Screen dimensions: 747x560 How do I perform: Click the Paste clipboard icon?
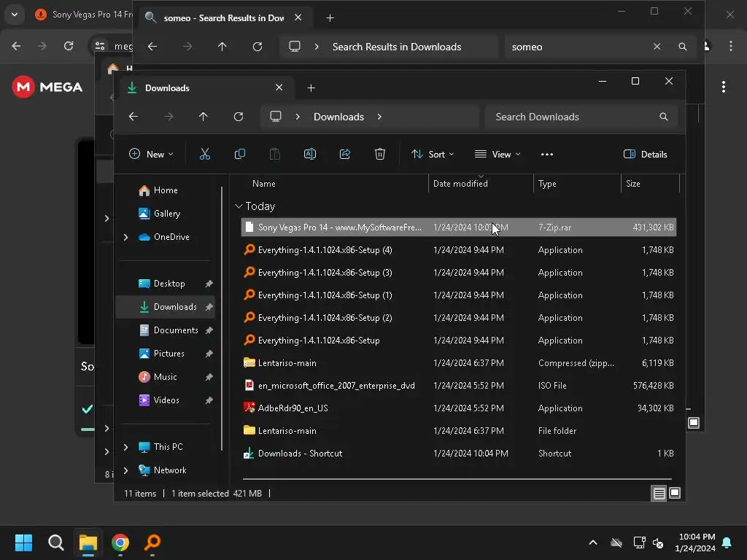click(x=275, y=155)
